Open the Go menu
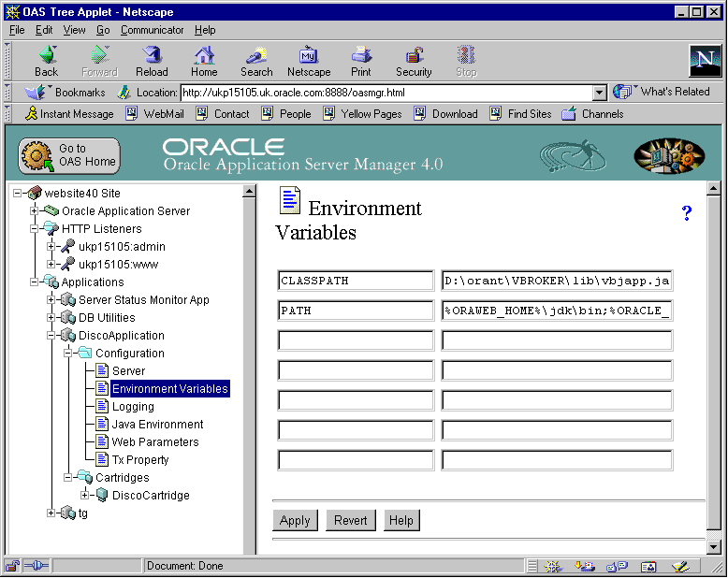This screenshot has height=578, width=728. (x=103, y=30)
